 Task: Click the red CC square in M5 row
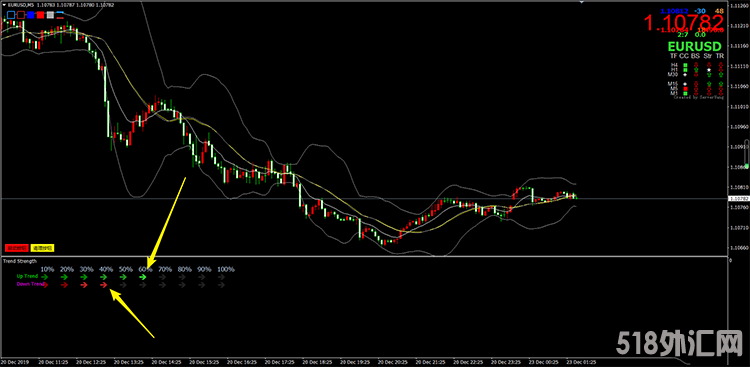tap(685, 89)
